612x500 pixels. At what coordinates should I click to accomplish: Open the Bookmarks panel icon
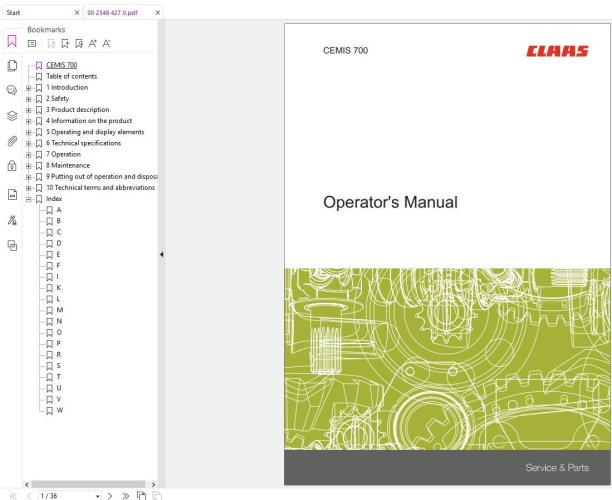click(12, 41)
